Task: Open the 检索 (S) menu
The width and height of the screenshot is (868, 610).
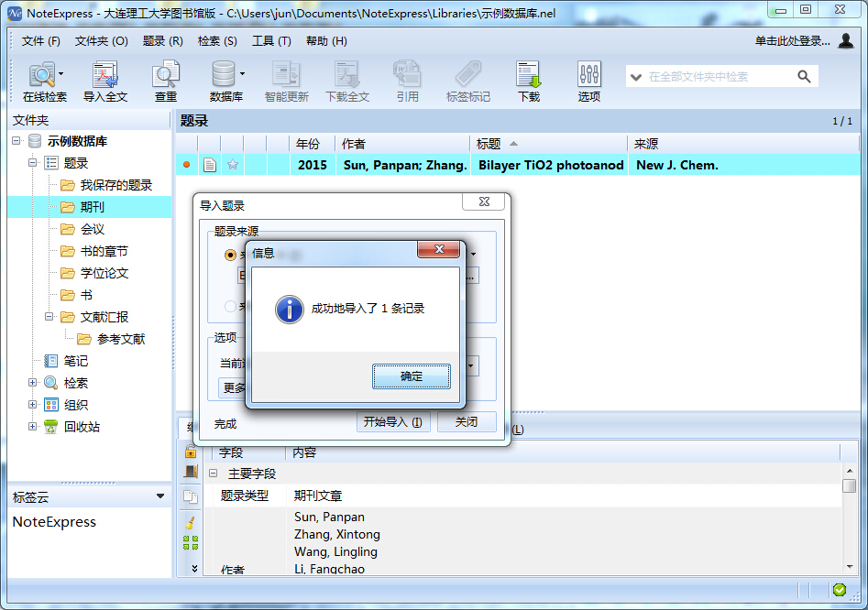Action: click(217, 41)
